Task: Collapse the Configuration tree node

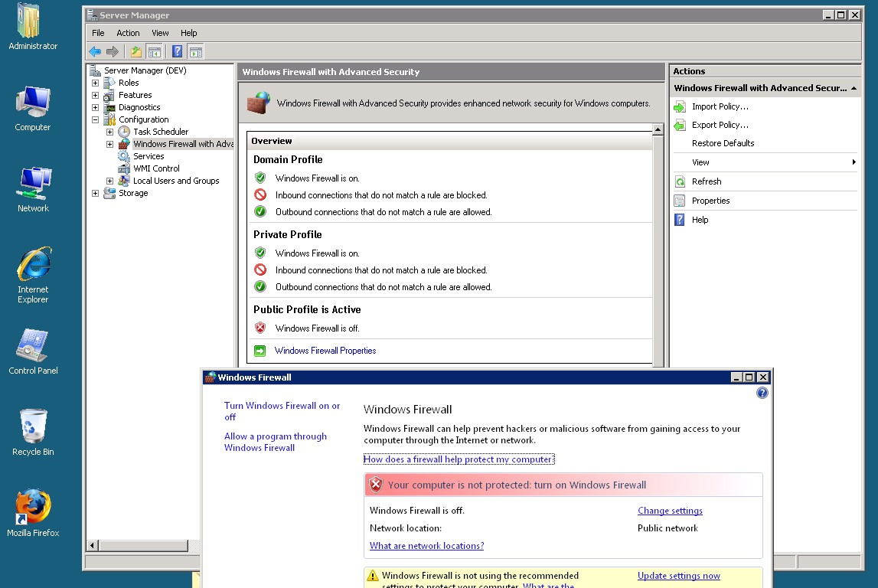Action: [x=94, y=119]
